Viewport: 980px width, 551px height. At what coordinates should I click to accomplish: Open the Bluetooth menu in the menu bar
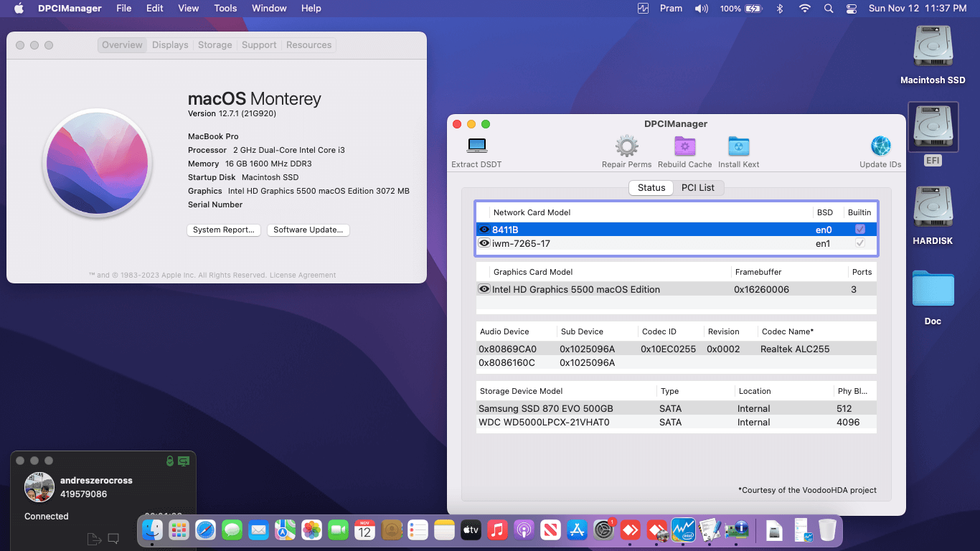(x=780, y=8)
